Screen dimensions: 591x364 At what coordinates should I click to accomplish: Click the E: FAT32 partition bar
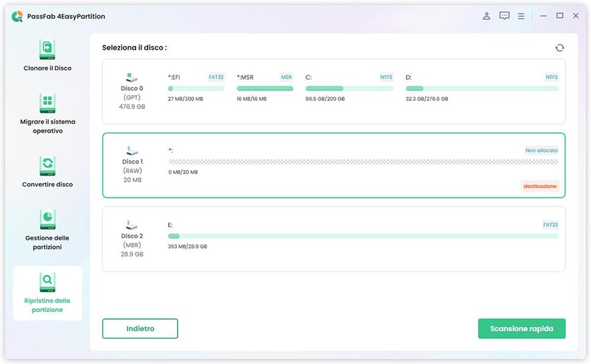363,236
